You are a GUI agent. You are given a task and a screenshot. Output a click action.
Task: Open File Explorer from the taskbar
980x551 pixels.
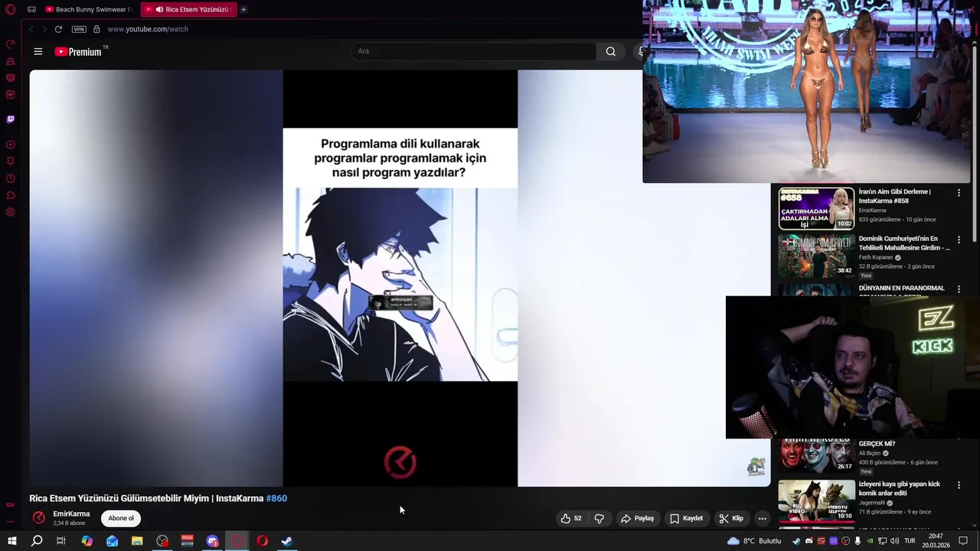(137, 541)
